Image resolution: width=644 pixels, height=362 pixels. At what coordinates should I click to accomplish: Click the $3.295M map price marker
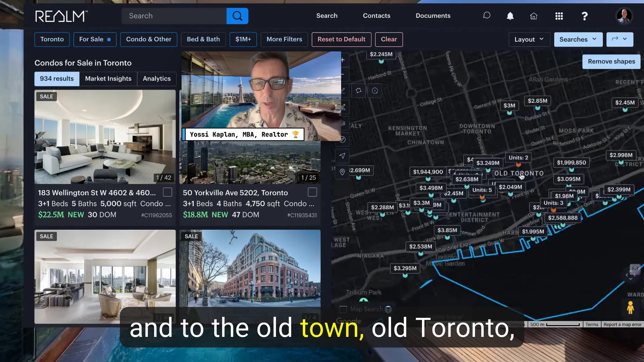pos(405,268)
